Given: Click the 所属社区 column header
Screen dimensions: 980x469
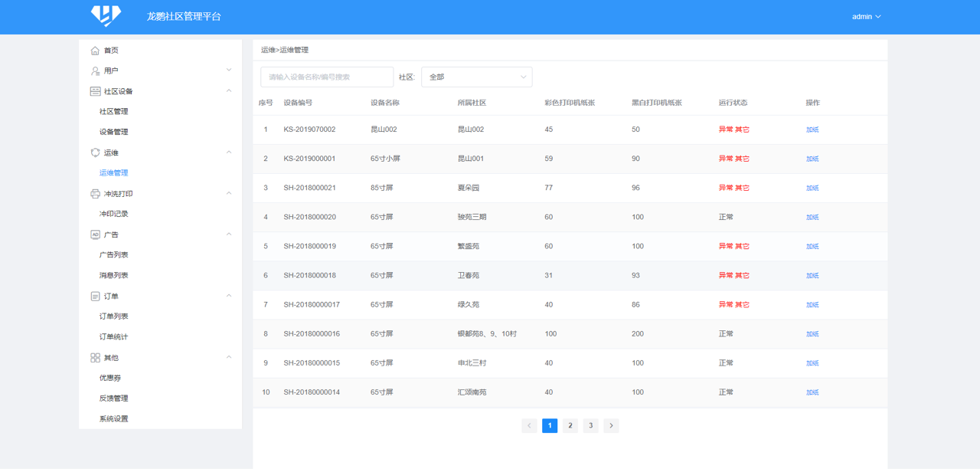Looking at the screenshot, I should [x=472, y=103].
